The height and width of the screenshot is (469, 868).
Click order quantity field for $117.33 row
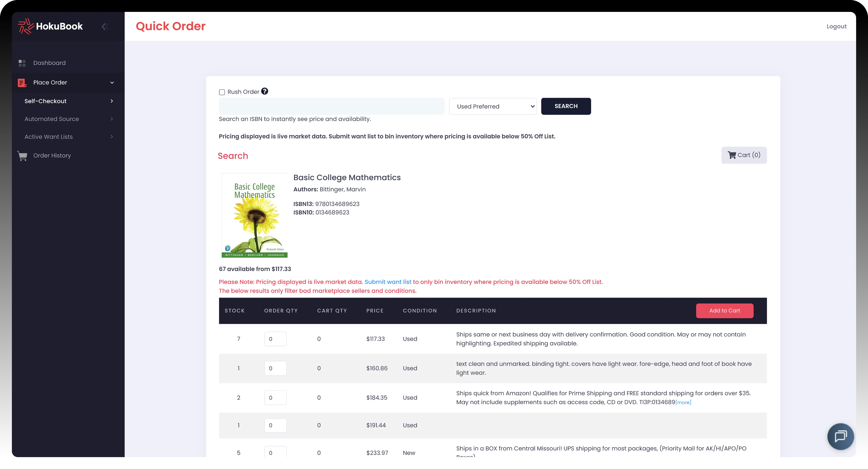(275, 339)
